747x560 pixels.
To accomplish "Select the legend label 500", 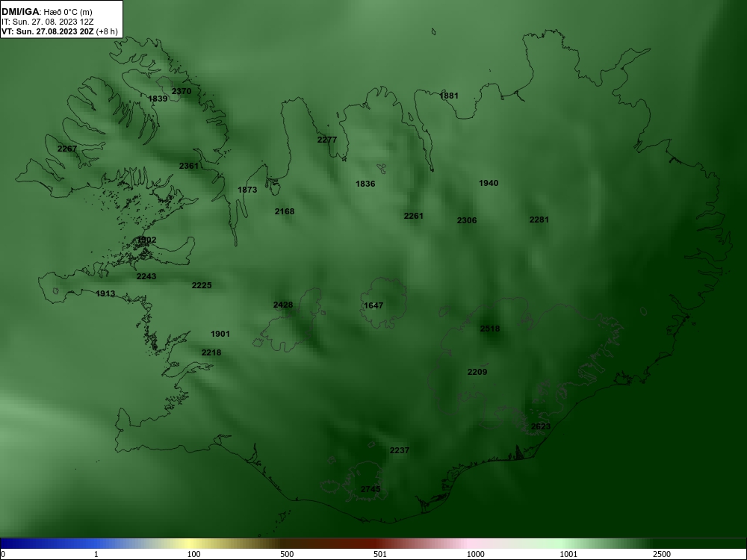I will tap(287, 554).
